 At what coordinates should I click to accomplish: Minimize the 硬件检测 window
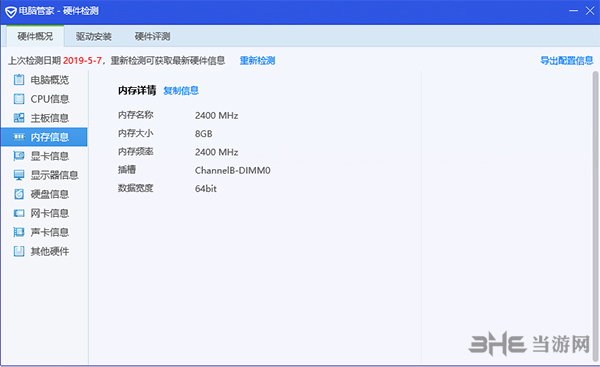pyautogui.click(x=573, y=11)
